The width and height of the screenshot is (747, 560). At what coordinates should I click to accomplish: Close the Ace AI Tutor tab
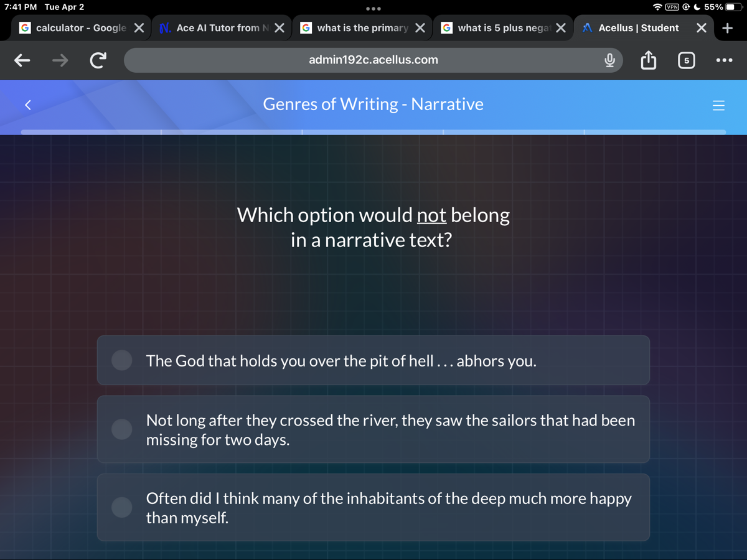(x=280, y=28)
